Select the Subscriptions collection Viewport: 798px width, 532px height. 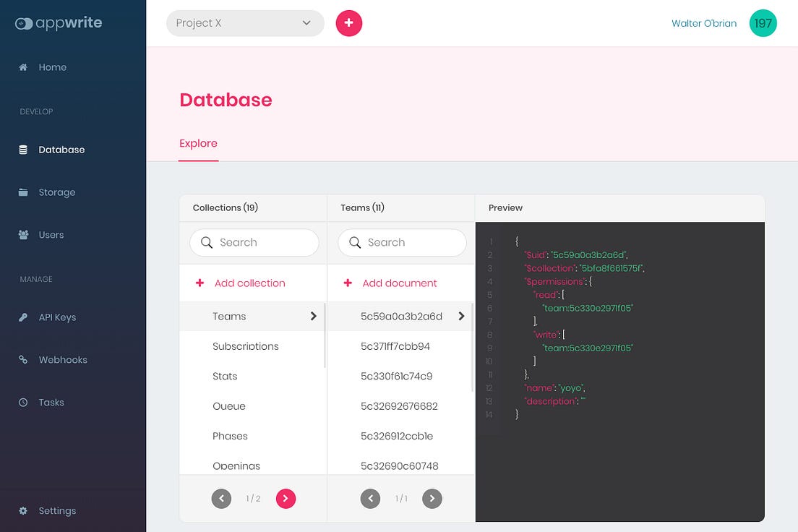(245, 346)
